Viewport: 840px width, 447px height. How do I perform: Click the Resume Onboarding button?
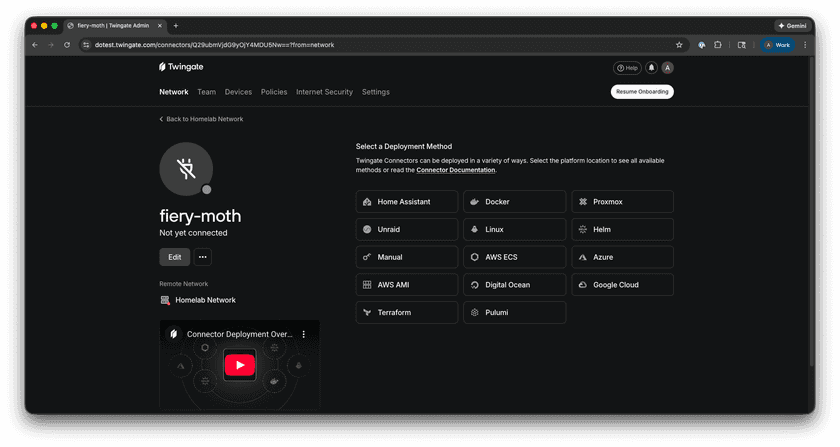pos(642,92)
